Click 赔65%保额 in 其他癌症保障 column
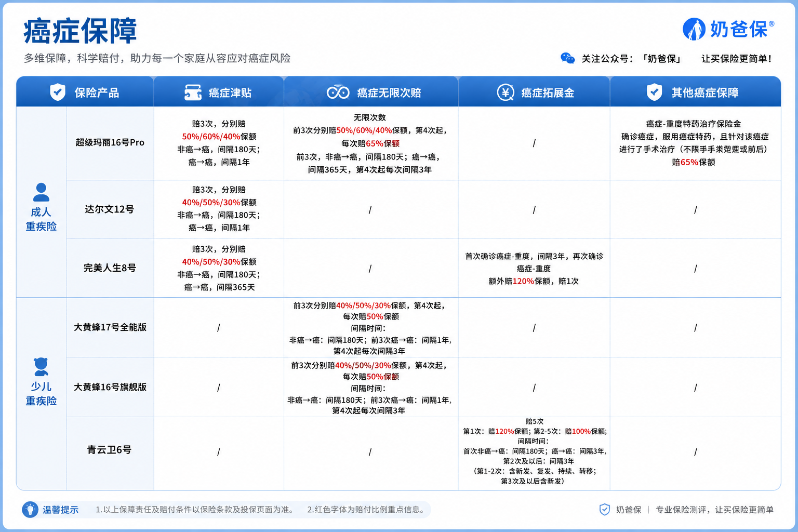This screenshot has height=532, width=798. click(x=694, y=162)
